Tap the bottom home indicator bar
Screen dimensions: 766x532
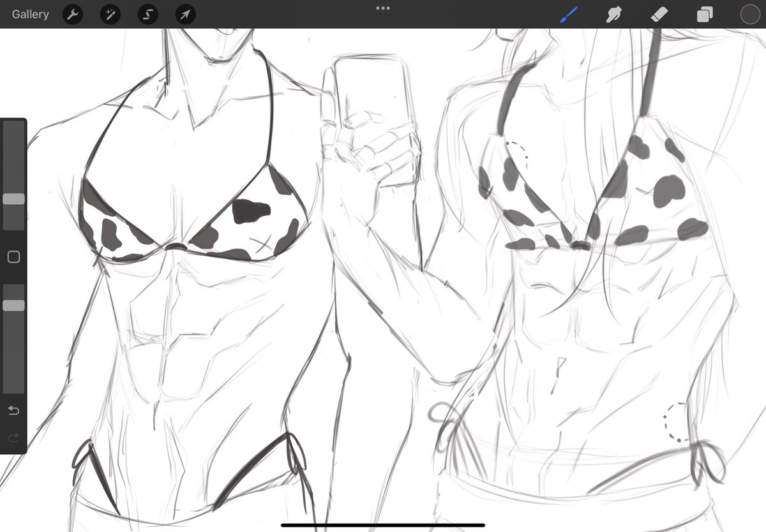pyautogui.click(x=383, y=526)
